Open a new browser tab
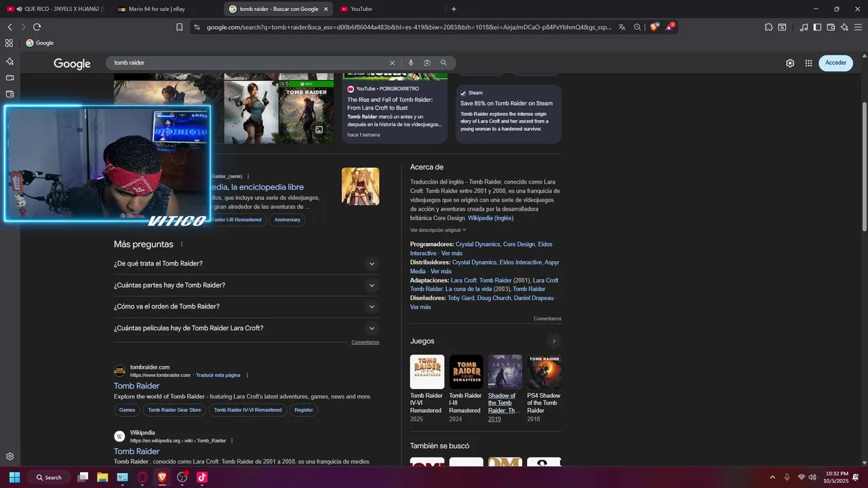 [x=454, y=9]
